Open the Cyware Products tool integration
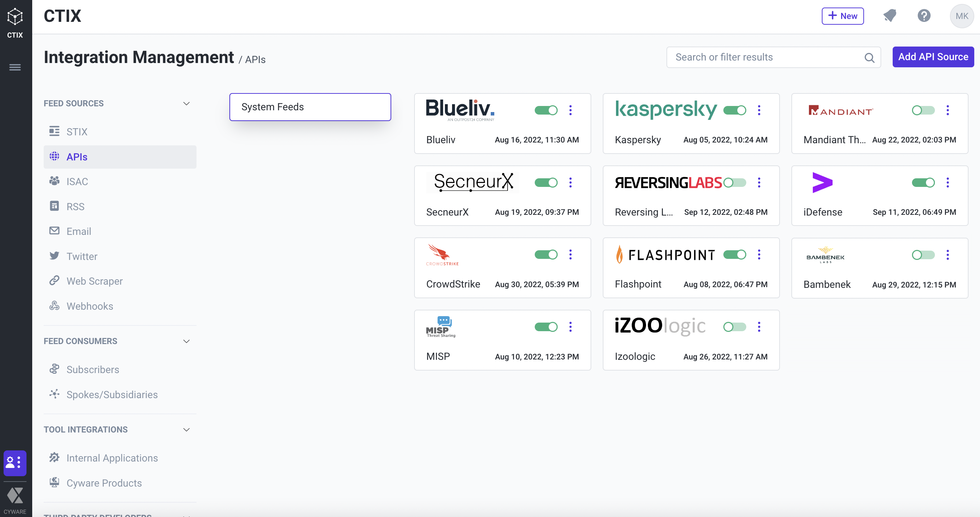 [x=104, y=483]
